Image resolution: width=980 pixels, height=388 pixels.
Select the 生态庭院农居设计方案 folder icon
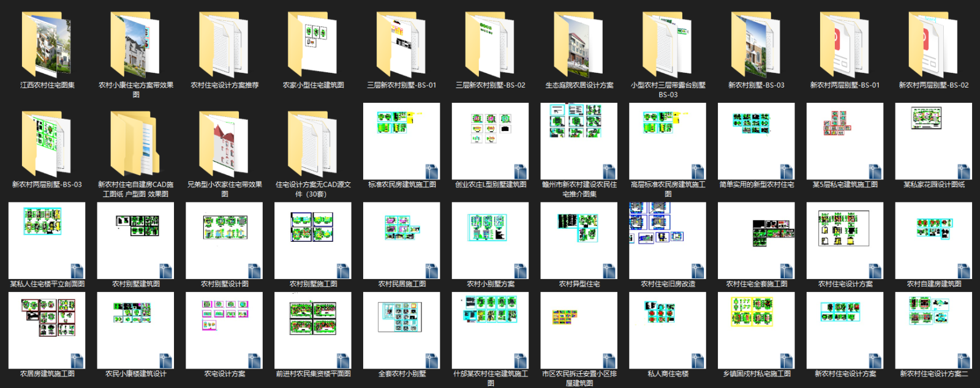coord(579,44)
